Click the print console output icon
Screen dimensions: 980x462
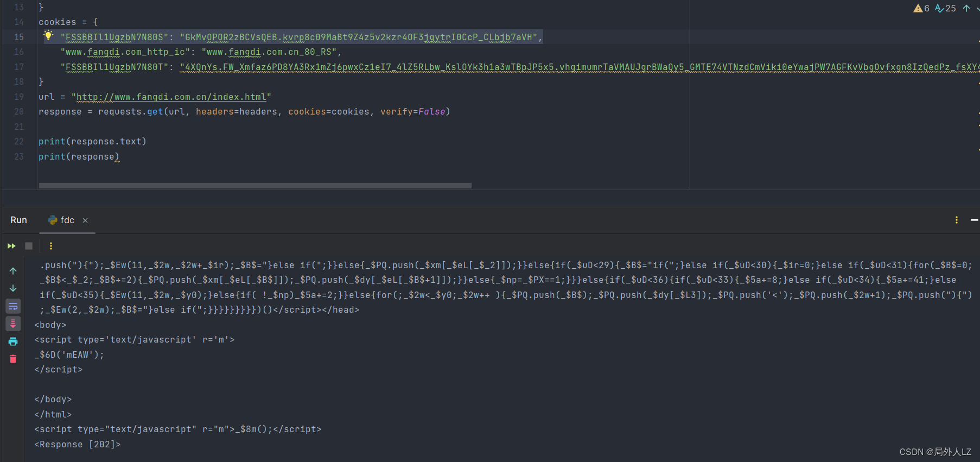click(x=13, y=341)
